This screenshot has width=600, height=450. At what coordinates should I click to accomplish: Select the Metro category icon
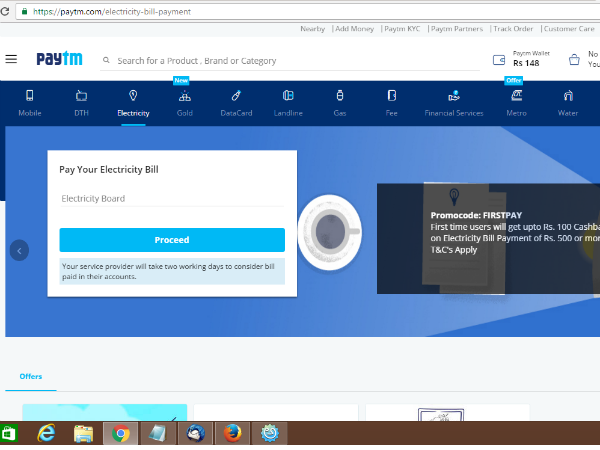[516, 96]
